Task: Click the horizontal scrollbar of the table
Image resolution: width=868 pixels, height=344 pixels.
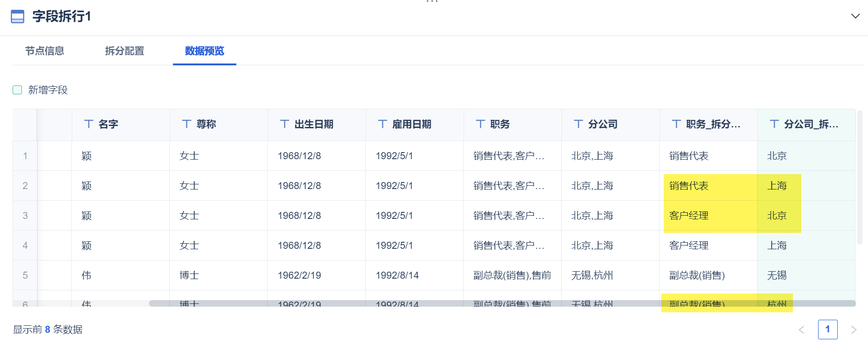Action: pyautogui.click(x=502, y=303)
